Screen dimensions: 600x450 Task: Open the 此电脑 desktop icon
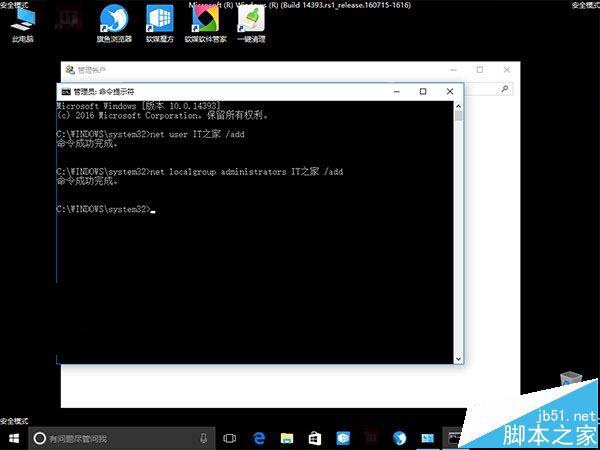point(23,24)
